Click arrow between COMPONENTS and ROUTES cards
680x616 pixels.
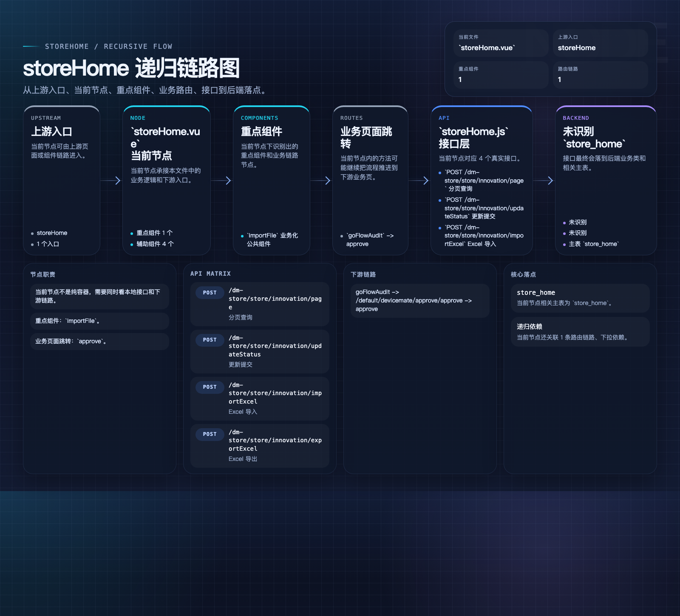321,181
